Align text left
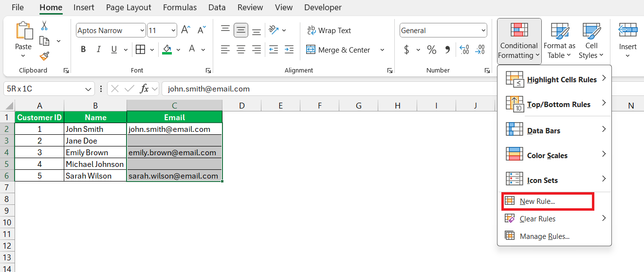This screenshot has width=644, height=272. point(225,50)
